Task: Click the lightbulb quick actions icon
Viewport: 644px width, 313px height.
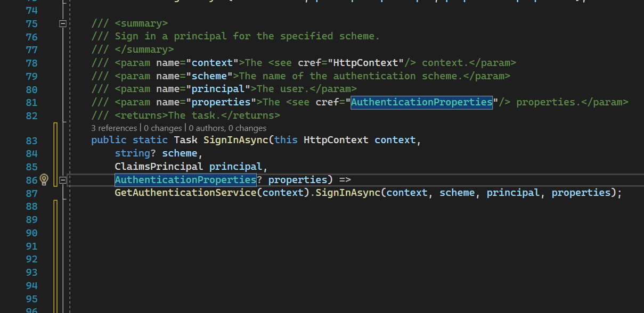Action: pyautogui.click(x=44, y=180)
